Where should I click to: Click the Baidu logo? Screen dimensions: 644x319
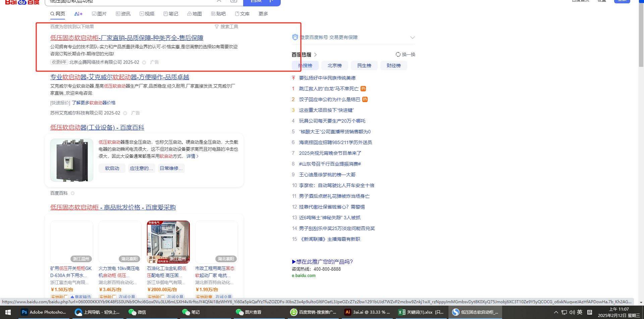[x=22, y=2]
